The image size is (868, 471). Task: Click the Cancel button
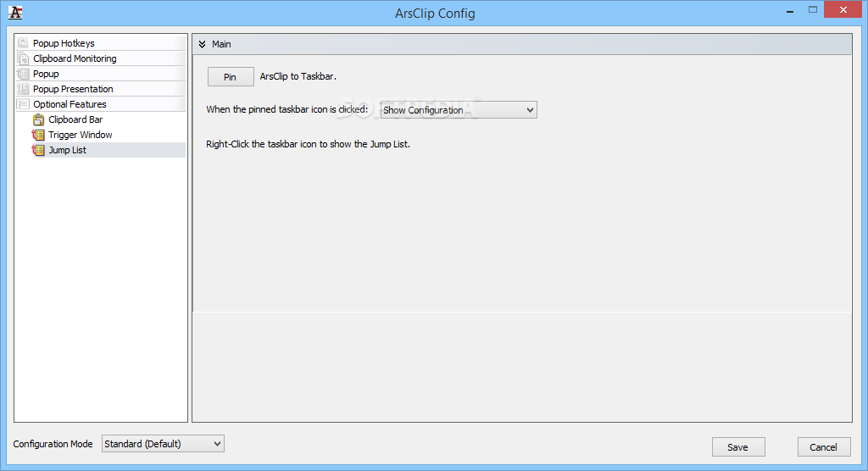[823, 447]
